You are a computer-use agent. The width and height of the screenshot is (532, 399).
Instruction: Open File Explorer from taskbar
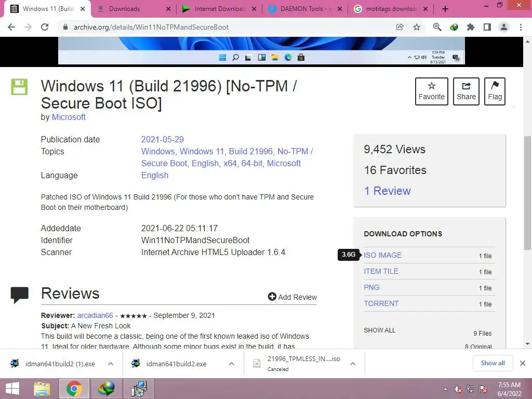click(42, 389)
